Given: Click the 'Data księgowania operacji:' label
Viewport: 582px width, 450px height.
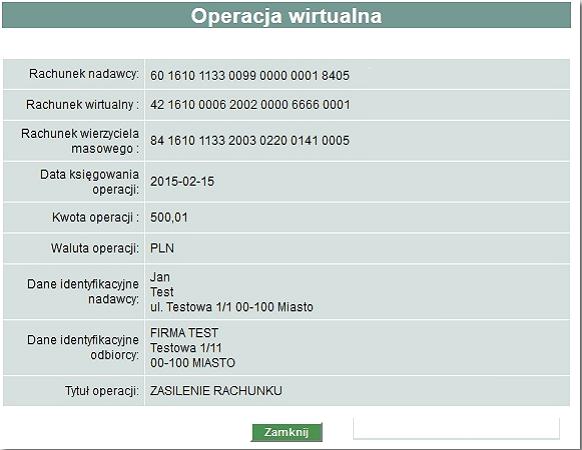Looking at the screenshot, I should (89, 182).
